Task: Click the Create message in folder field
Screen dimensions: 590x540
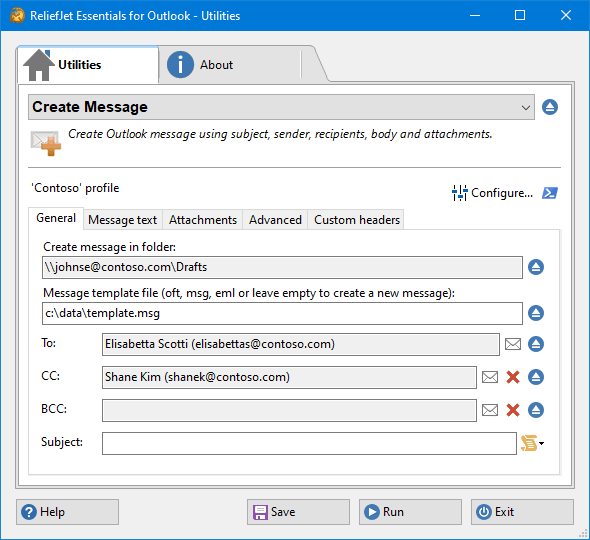Action: [282, 268]
